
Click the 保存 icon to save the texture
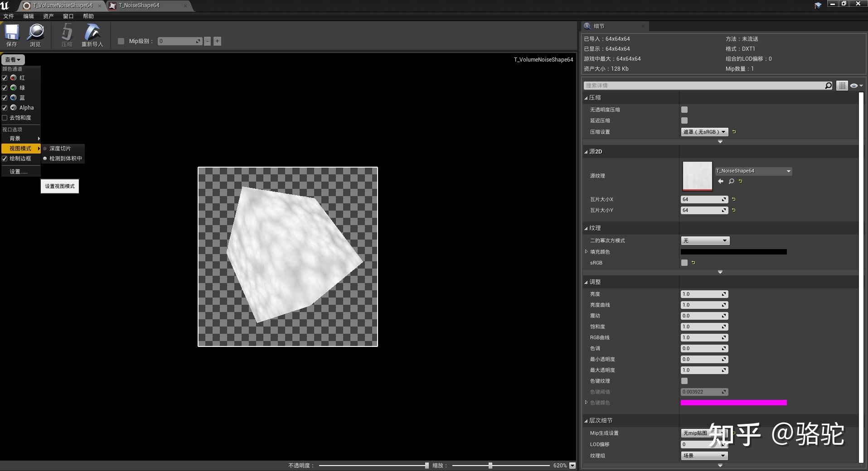click(x=11, y=34)
